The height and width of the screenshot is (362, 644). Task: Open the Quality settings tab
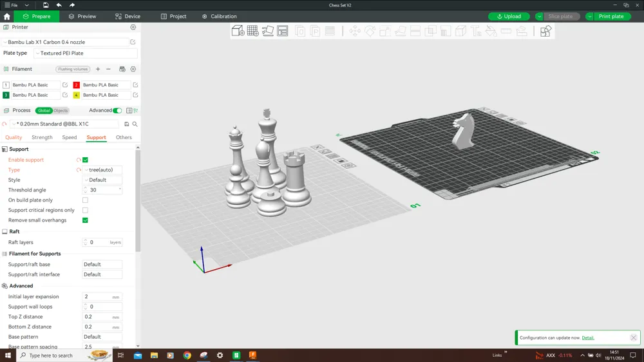pyautogui.click(x=14, y=137)
